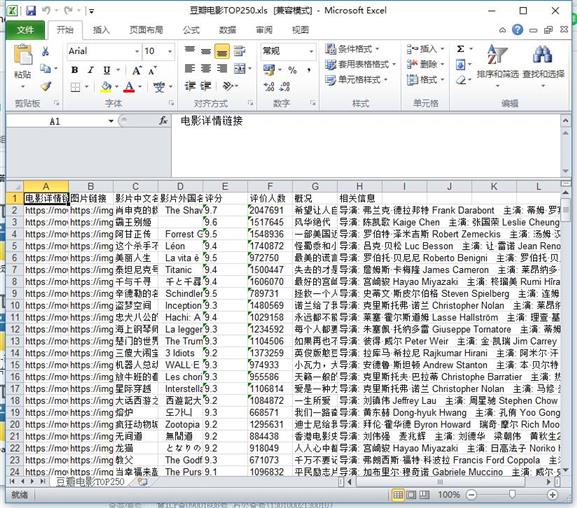Open the File (文件) tab
This screenshot has height=508, width=577.
pos(25,30)
